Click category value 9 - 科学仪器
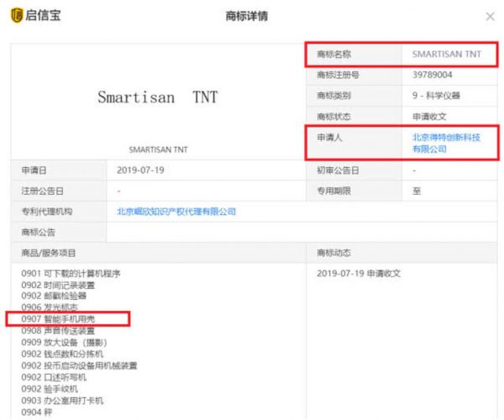 click(x=436, y=96)
